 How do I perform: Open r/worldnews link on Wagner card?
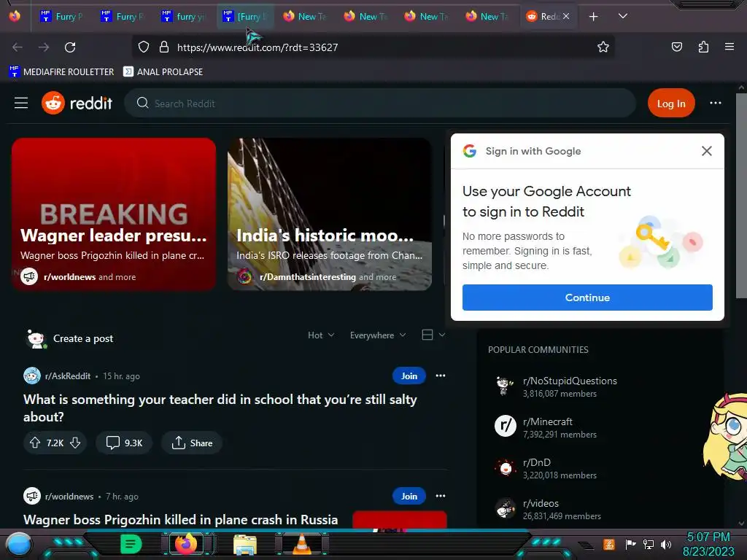pos(69,276)
